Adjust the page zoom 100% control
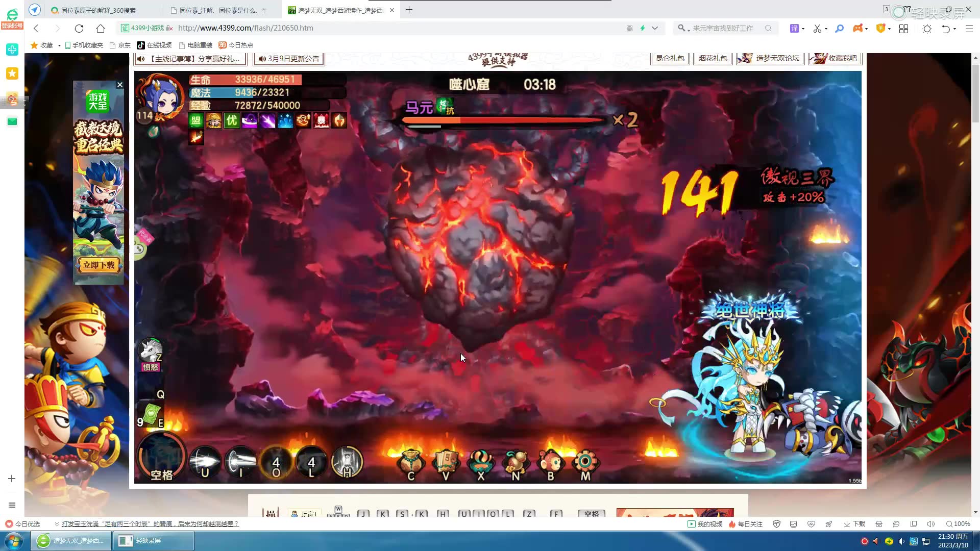This screenshot has width=980, height=551. [x=958, y=524]
